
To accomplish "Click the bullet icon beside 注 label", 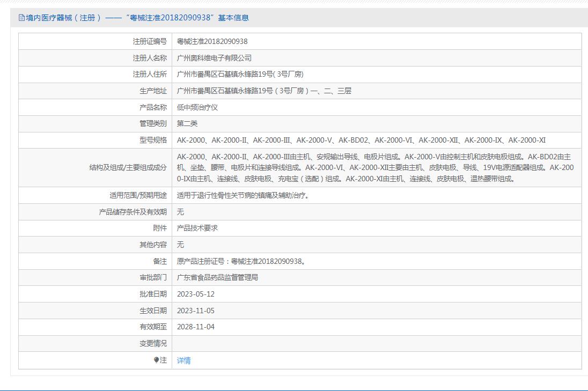I will pos(156,360).
